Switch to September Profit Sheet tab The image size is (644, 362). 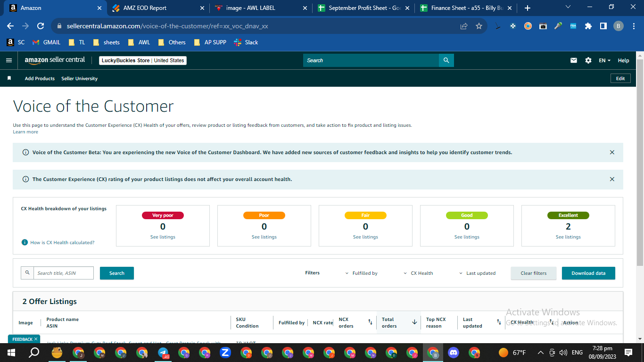point(363,8)
